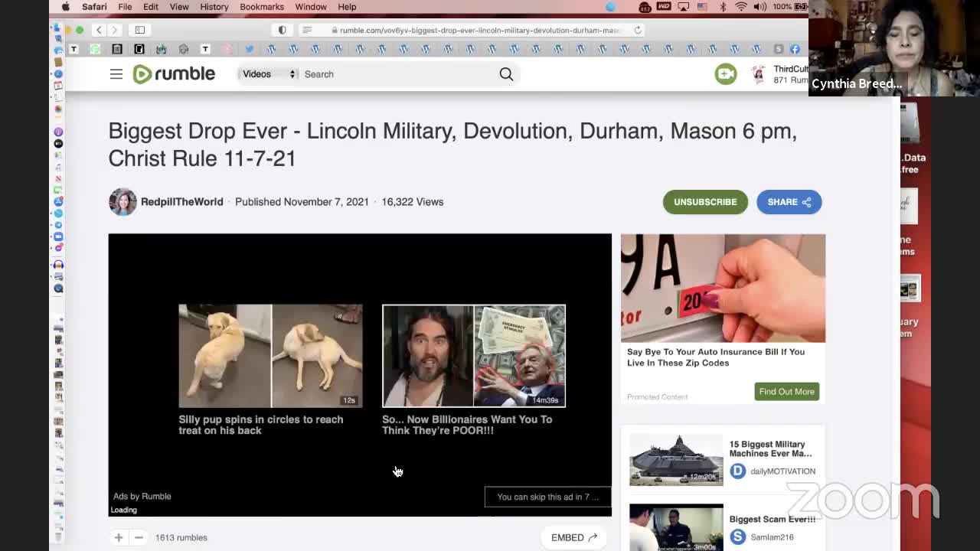This screenshot has height=551, width=980.
Task: Open the Twitter bookmark favicon
Action: (x=249, y=49)
